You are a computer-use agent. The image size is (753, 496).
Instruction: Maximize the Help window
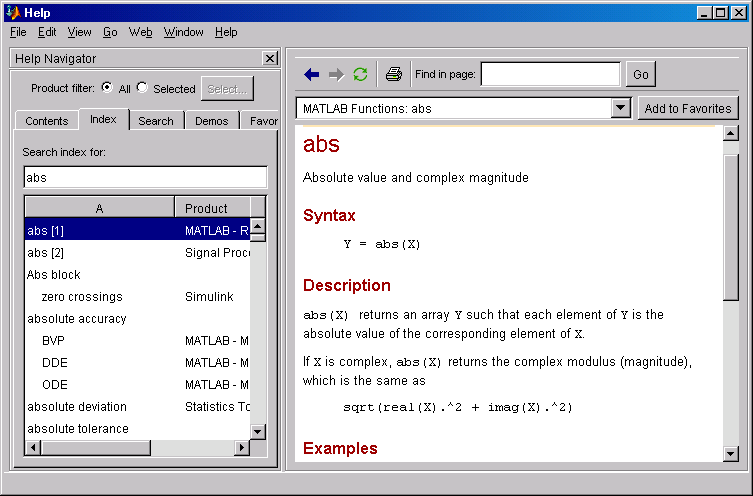click(x=721, y=12)
